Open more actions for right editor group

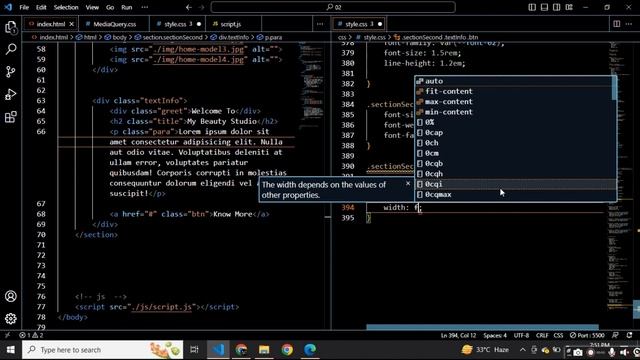pyautogui.click(x=629, y=24)
